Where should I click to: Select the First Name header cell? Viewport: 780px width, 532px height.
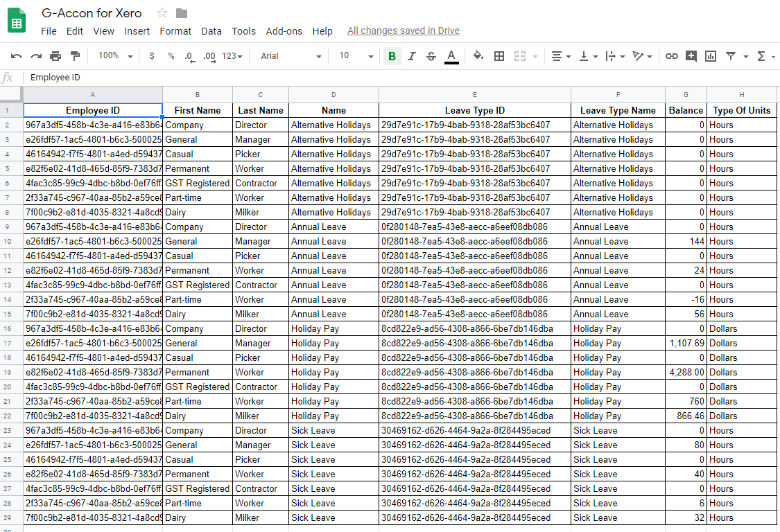[x=198, y=110]
